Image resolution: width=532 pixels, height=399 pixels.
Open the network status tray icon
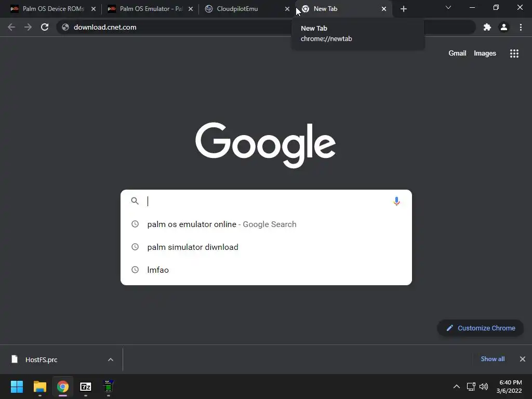coord(471,387)
